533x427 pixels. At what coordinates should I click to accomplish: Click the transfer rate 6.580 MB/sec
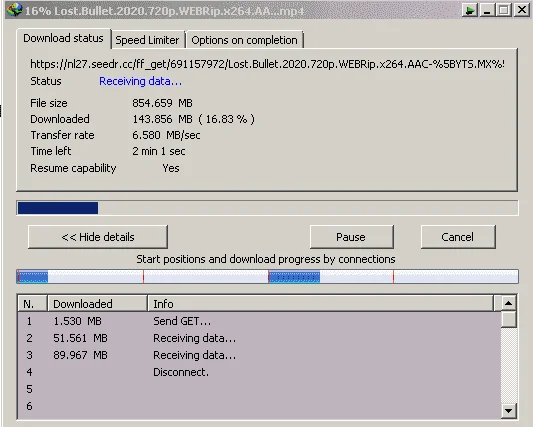tap(166, 135)
